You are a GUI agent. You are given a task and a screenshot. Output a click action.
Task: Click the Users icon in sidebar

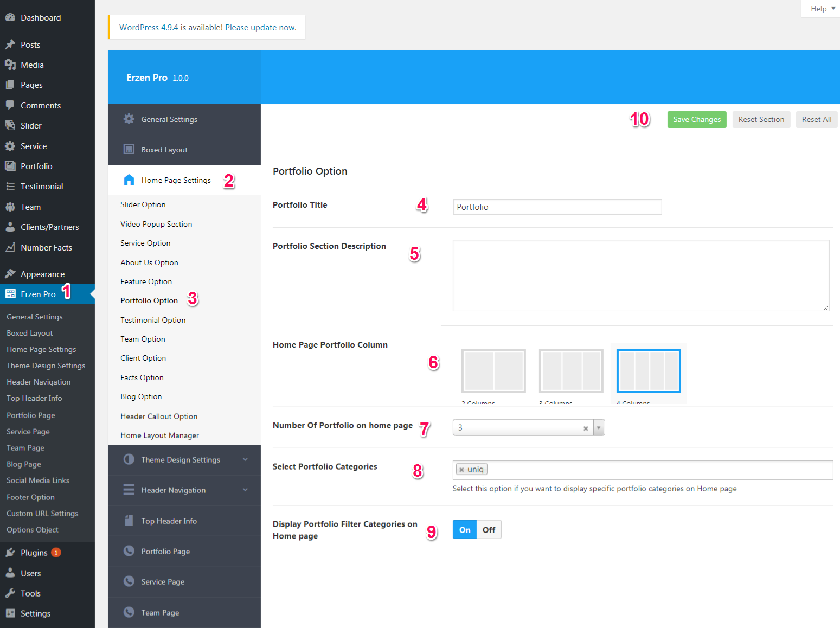click(10, 573)
